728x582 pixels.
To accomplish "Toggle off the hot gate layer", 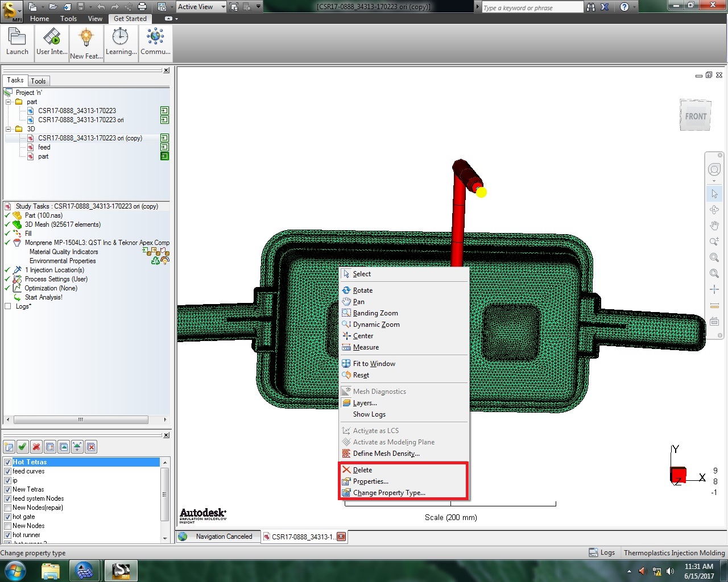I will [6, 517].
